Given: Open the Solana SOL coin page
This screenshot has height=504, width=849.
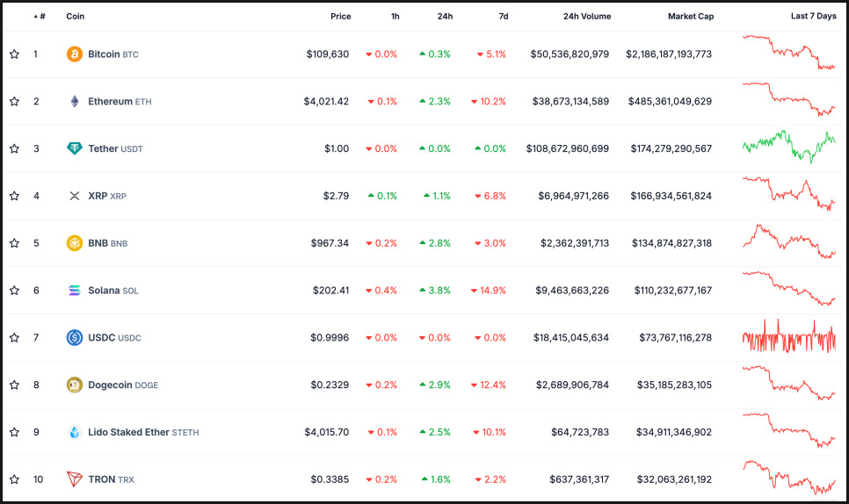Looking at the screenshot, I should 113,291.
